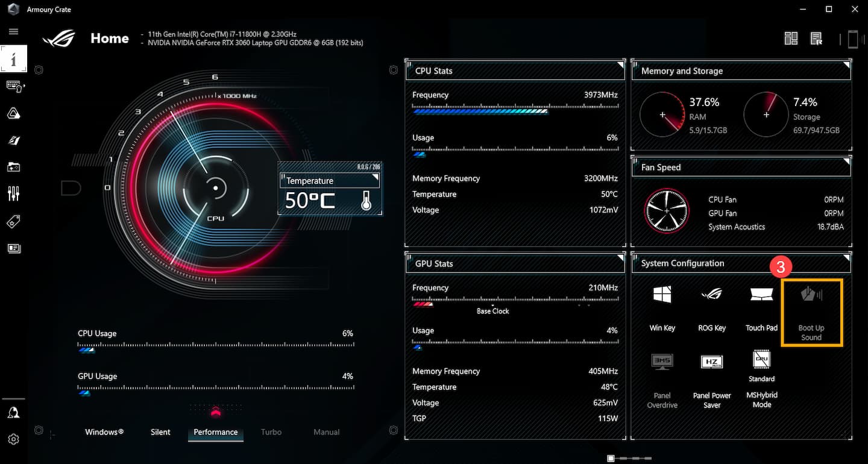Expand the Fan Speed panel corner arrow
Viewport: 868px width, 464px height.
tap(846, 161)
